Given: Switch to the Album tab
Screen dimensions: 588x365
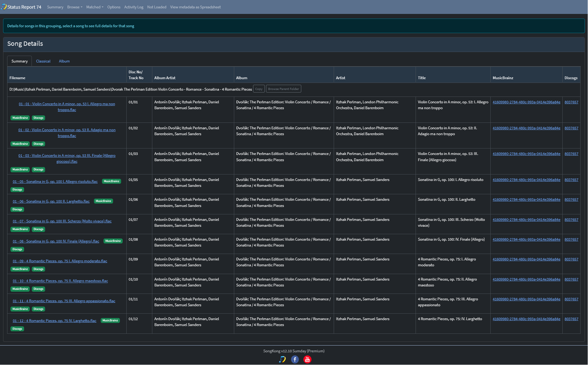Looking at the screenshot, I should 64,61.
